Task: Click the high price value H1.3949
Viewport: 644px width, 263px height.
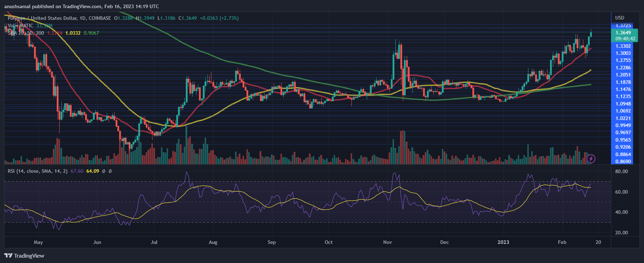Action: (x=145, y=18)
